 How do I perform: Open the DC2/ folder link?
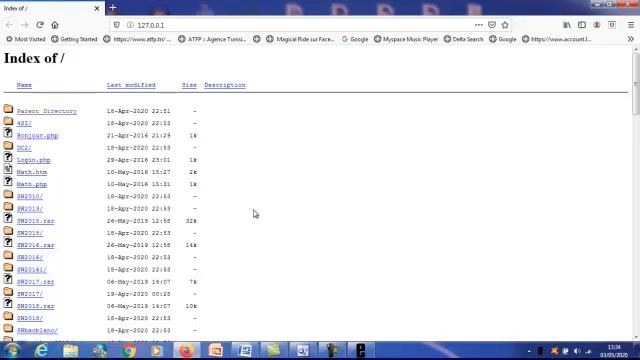(24, 148)
